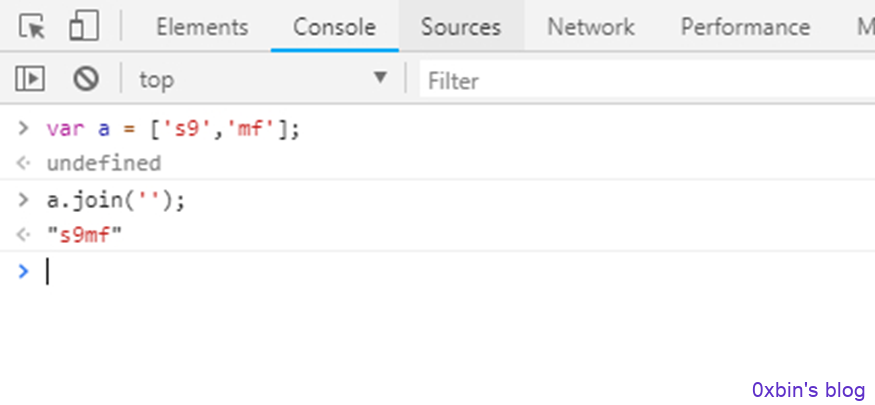Screen dimensions: 875x405
Task: Click the input chevron before var a
Action: coord(23,128)
